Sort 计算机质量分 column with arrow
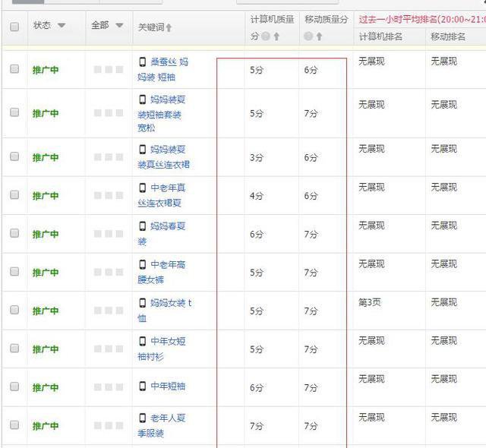This screenshot has width=486, height=448. click(x=276, y=36)
